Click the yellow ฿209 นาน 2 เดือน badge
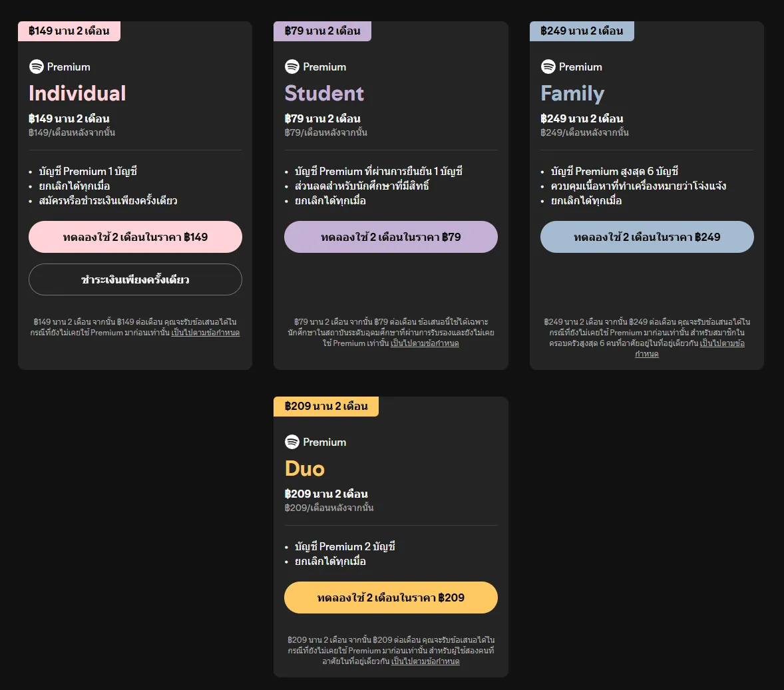 tap(326, 407)
